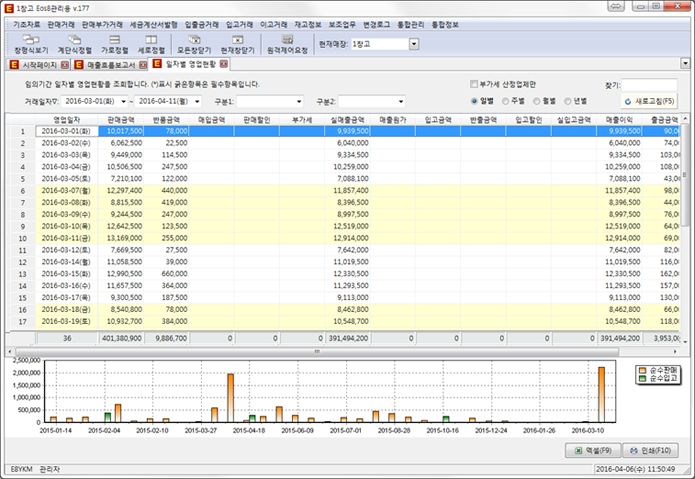Click the orange 순수판매 legend marker
The width and height of the screenshot is (695, 479).
642,370
